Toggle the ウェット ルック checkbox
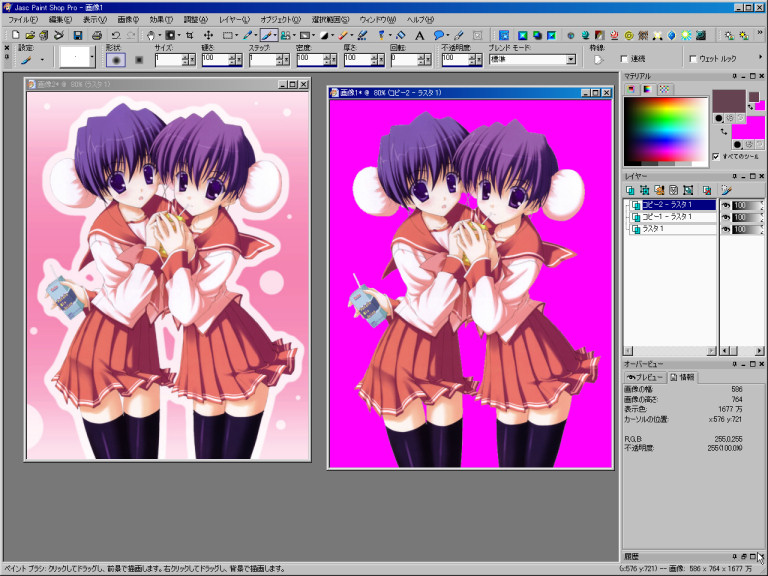768x576 pixels. tap(693, 59)
